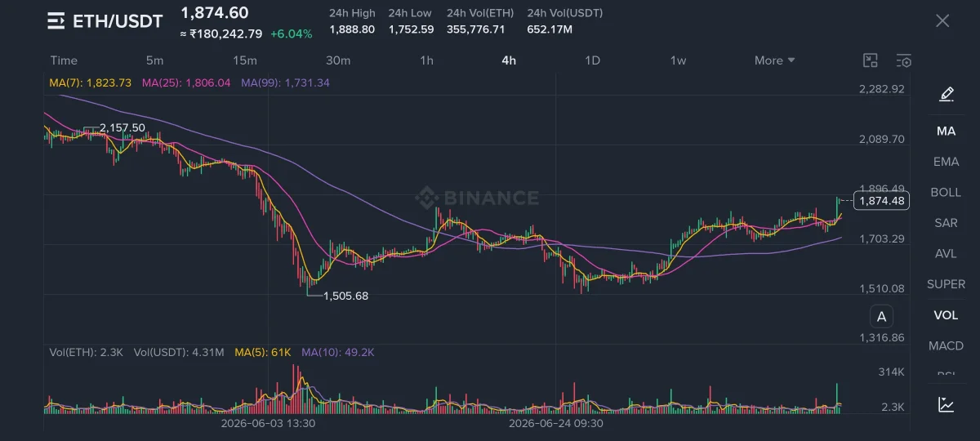Enable the BOLL indicator
This screenshot has height=441, width=980.
click(x=946, y=192)
